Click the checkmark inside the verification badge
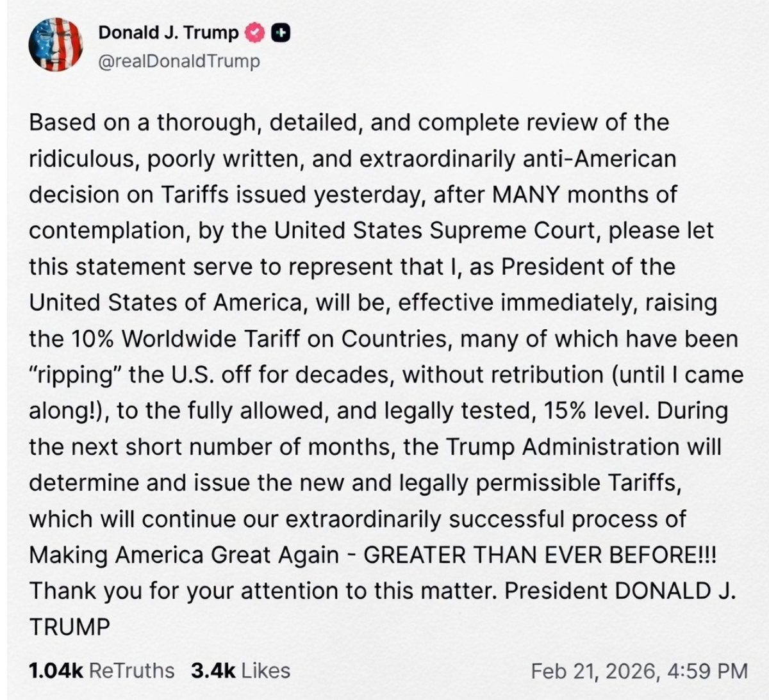The image size is (769, 700). (256, 32)
